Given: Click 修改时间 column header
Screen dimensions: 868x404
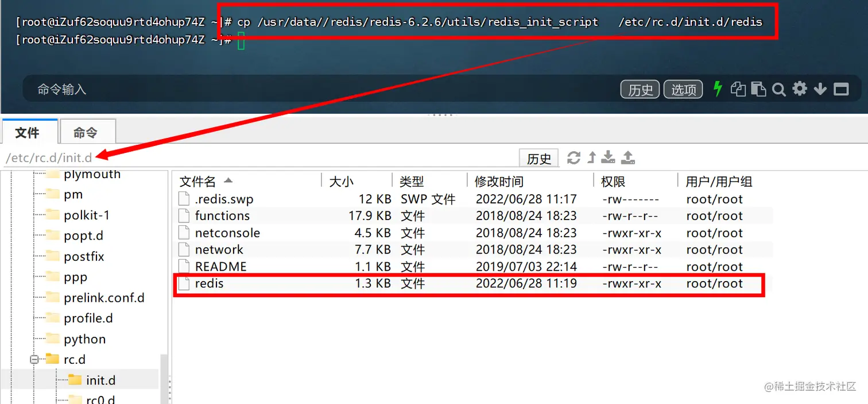Looking at the screenshot, I should pyautogui.click(x=499, y=182).
